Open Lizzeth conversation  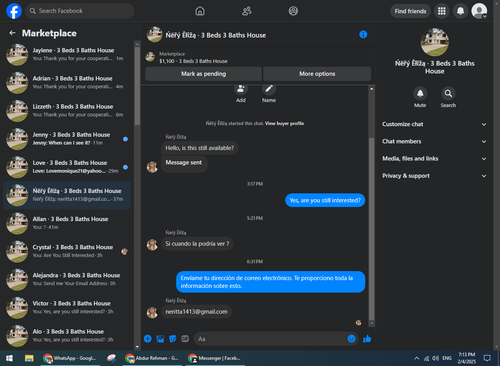coord(67,111)
